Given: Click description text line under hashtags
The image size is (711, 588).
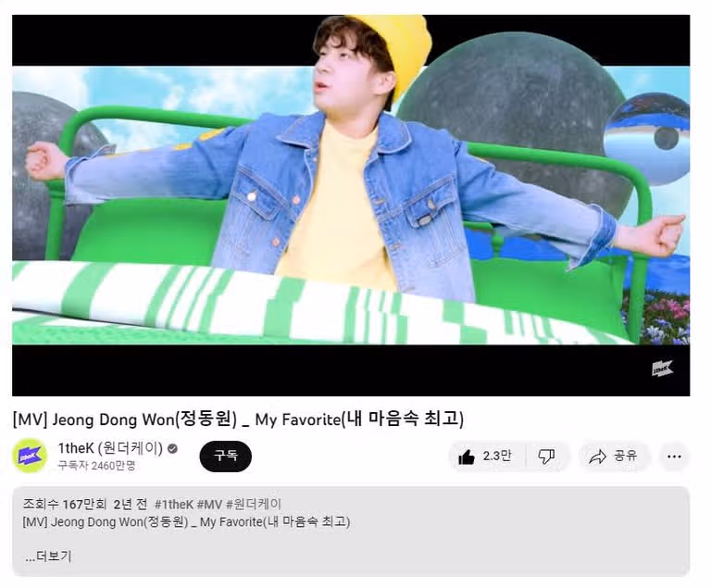Looking at the screenshot, I should (186, 521).
